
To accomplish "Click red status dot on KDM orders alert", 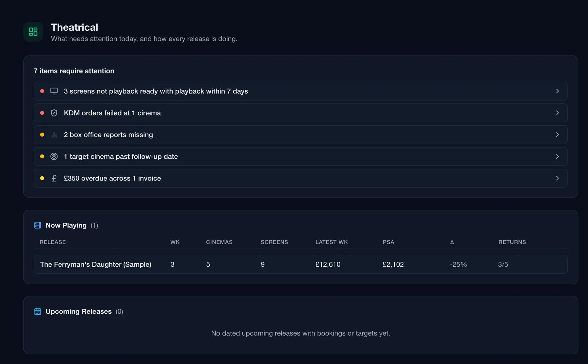I will [42, 113].
